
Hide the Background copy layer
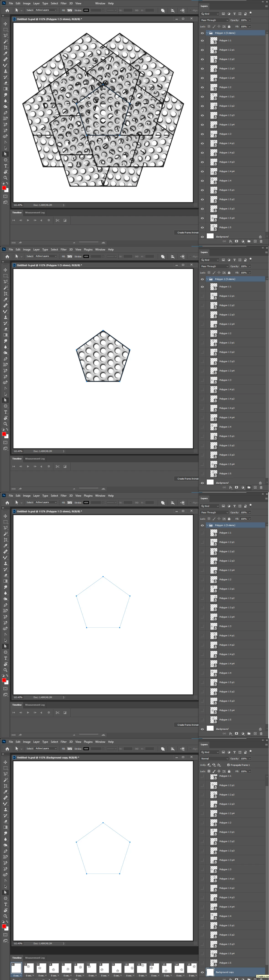point(202,972)
